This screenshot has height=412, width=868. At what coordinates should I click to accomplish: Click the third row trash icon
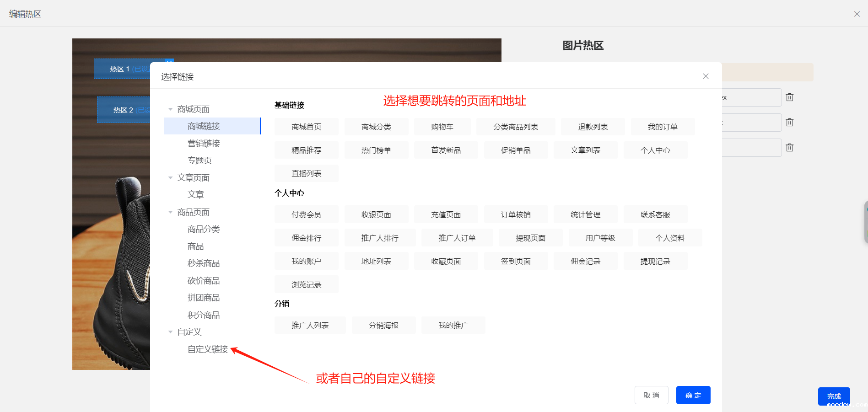[x=789, y=148]
